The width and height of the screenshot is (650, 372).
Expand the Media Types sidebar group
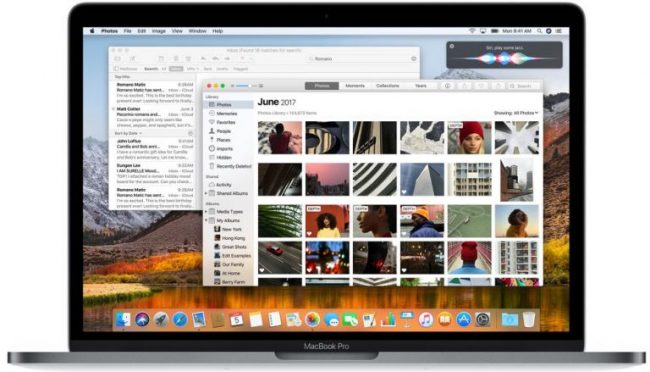point(206,212)
